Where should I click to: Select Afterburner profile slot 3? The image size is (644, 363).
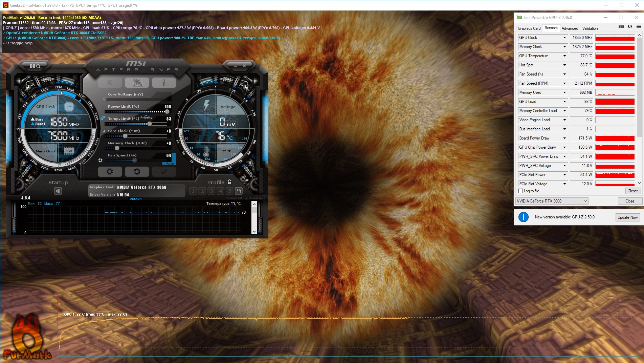click(x=211, y=191)
